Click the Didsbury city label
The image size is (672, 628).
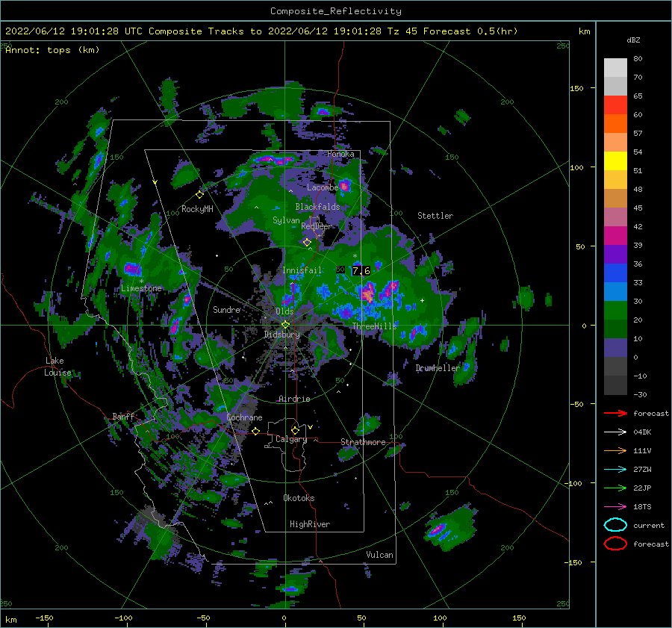pos(281,335)
